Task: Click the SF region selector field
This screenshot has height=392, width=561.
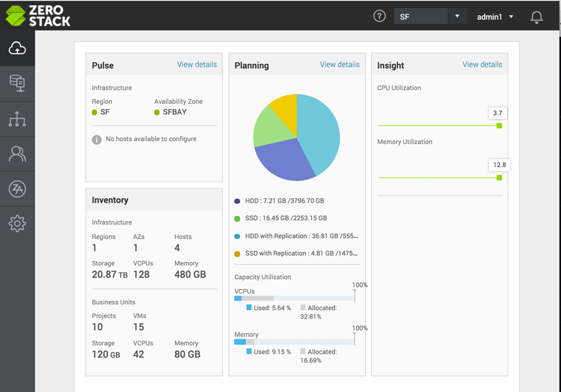Action: 420,16
